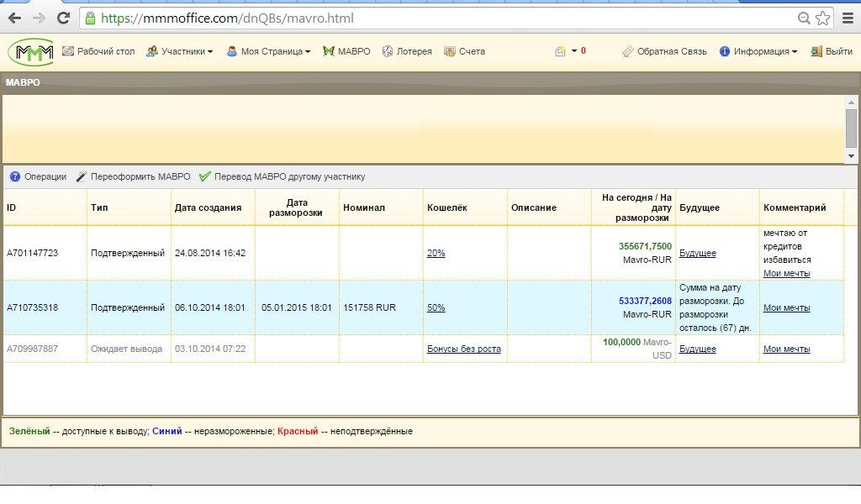Open the 50% wallet link
861x504 pixels.
[436, 307]
